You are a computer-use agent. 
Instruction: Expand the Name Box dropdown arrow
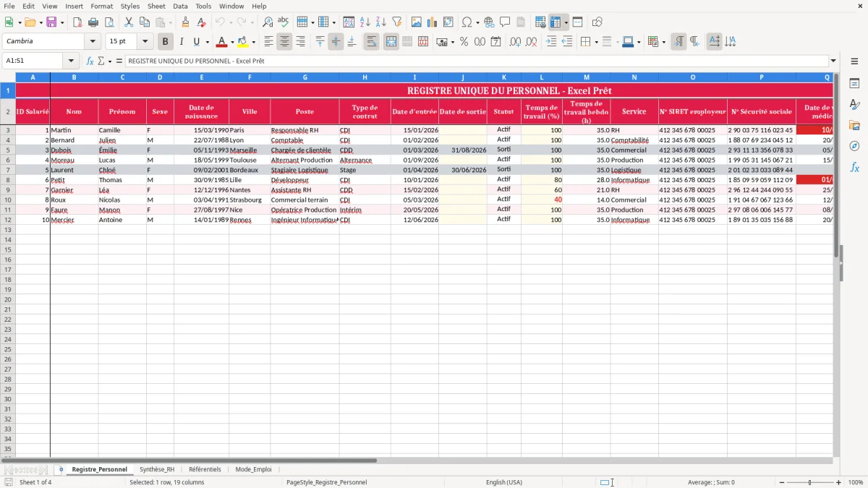(71, 61)
